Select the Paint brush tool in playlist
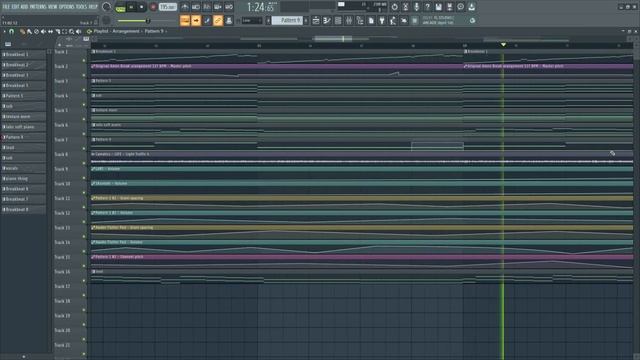The height and width of the screenshot is (360, 640). pos(29,31)
